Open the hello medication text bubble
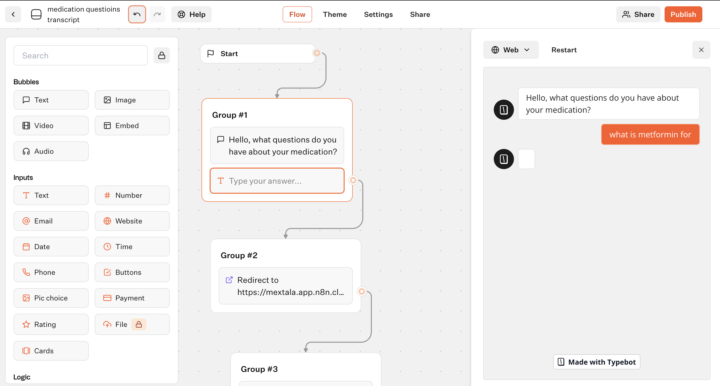 point(277,145)
